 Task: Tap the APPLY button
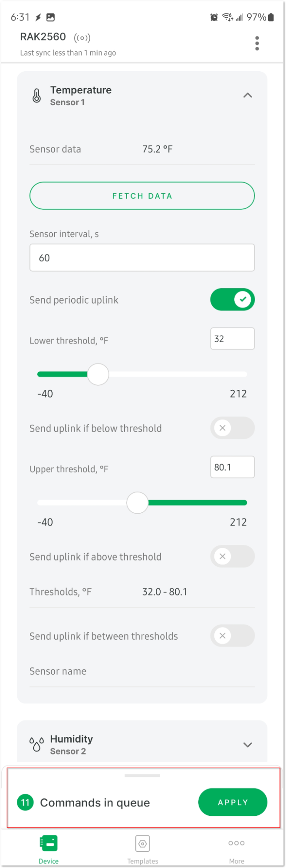point(233,802)
